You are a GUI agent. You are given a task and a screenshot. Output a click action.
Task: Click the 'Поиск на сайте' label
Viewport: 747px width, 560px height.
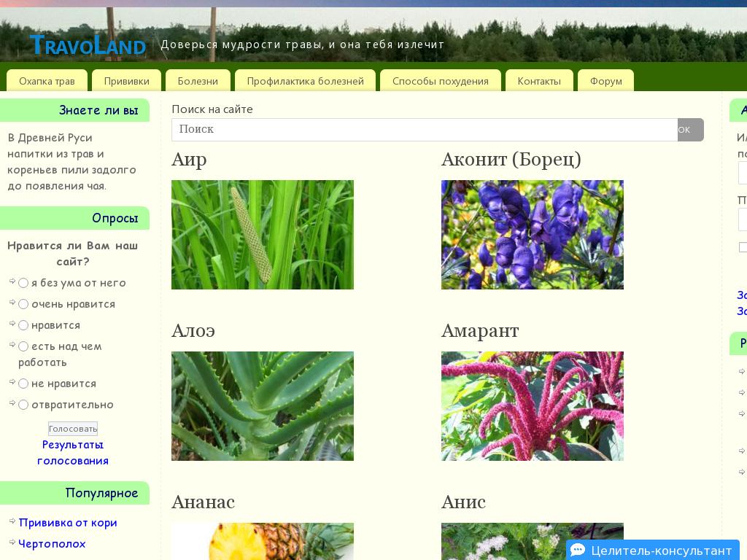[x=212, y=109]
